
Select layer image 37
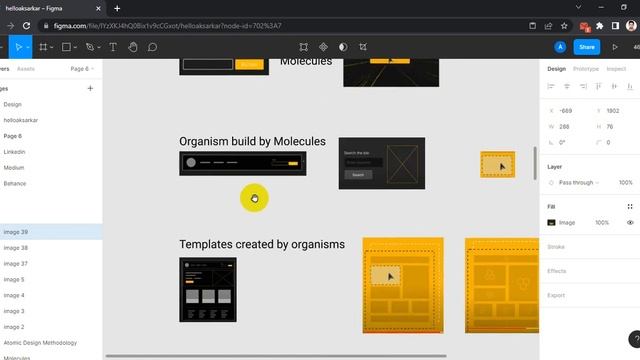[x=51, y=264]
